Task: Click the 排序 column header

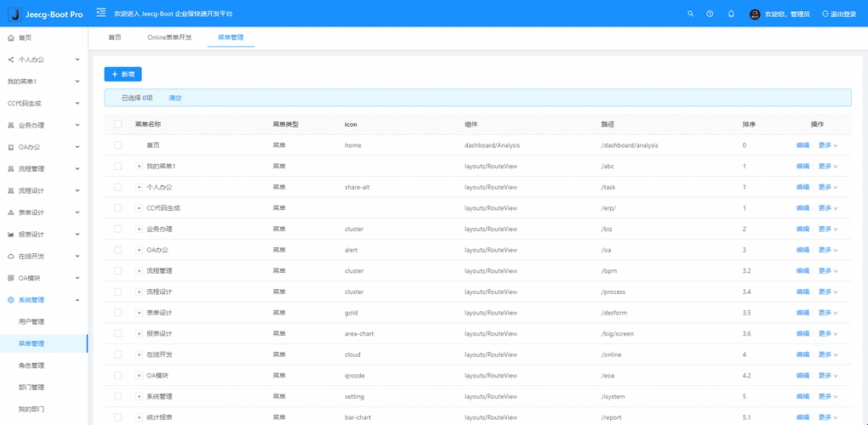Action: pyautogui.click(x=749, y=124)
